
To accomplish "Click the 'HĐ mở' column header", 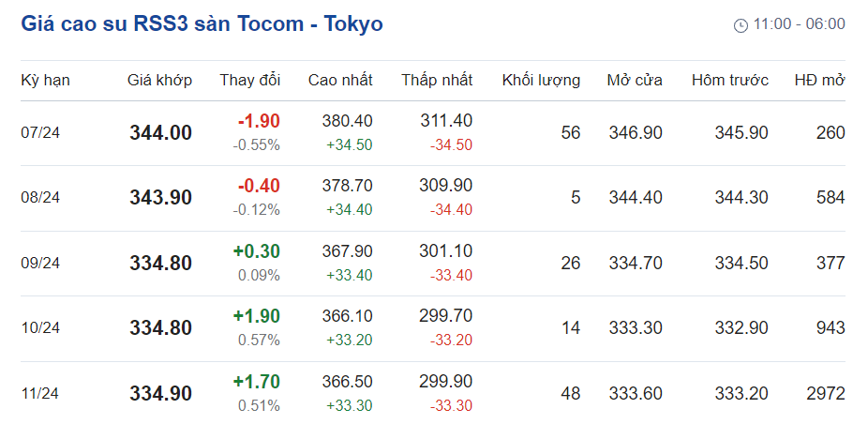I will [x=819, y=81].
